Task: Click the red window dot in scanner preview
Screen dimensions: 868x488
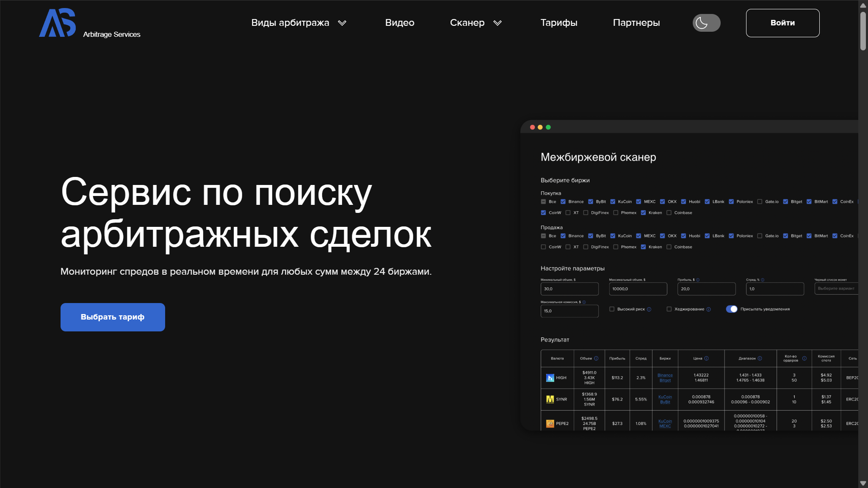Action: coord(532,127)
